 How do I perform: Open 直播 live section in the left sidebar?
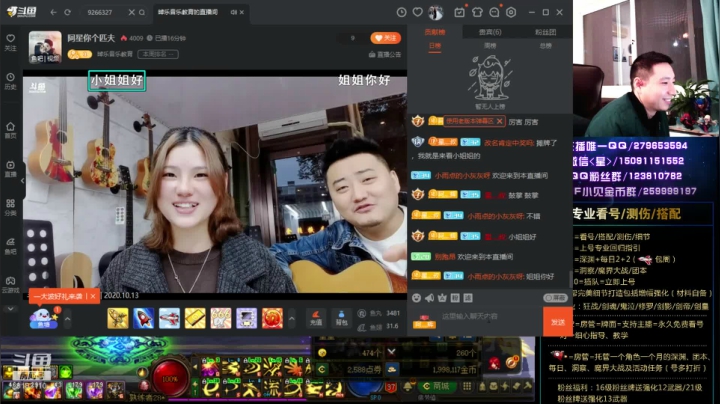(11, 168)
